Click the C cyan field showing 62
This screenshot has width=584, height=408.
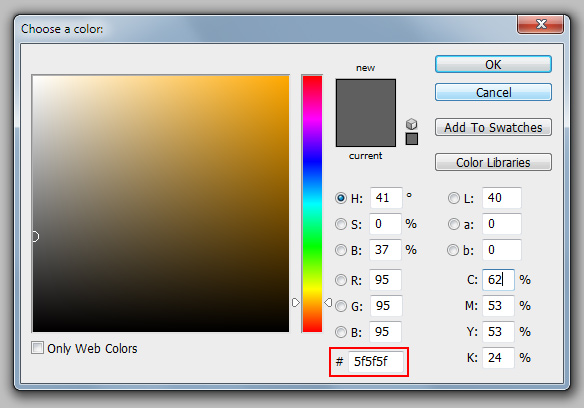pyautogui.click(x=499, y=280)
